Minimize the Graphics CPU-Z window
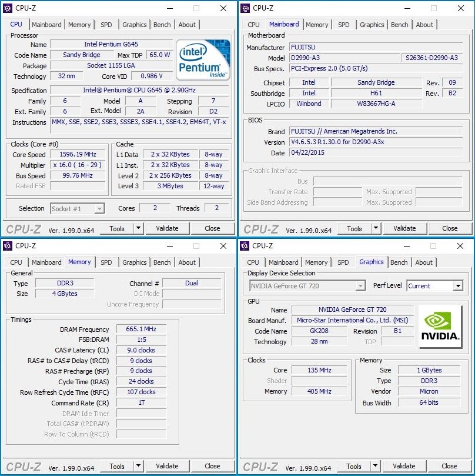This screenshot has height=476, width=475. (407, 246)
